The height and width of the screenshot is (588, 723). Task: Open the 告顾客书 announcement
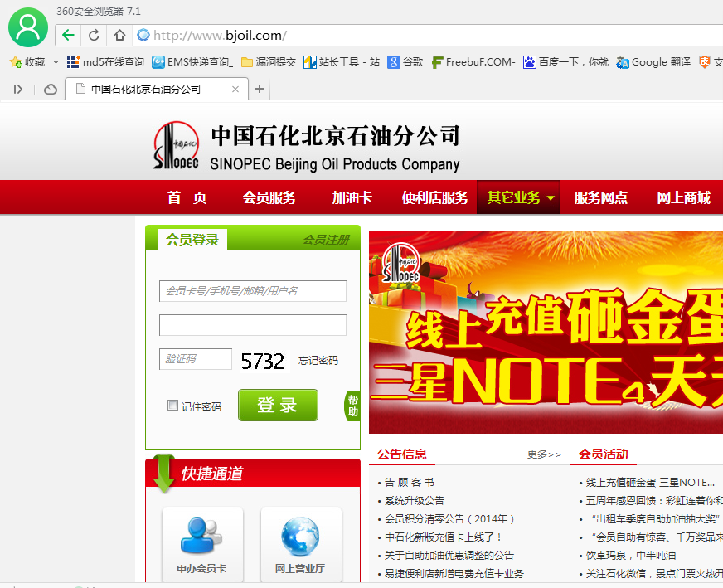pyautogui.click(x=410, y=483)
